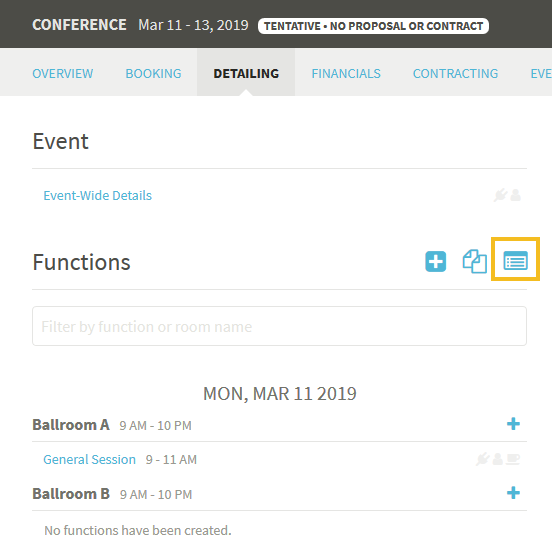Click the filter by function or room name field
The width and height of the screenshot is (552, 541).
pyautogui.click(x=280, y=326)
